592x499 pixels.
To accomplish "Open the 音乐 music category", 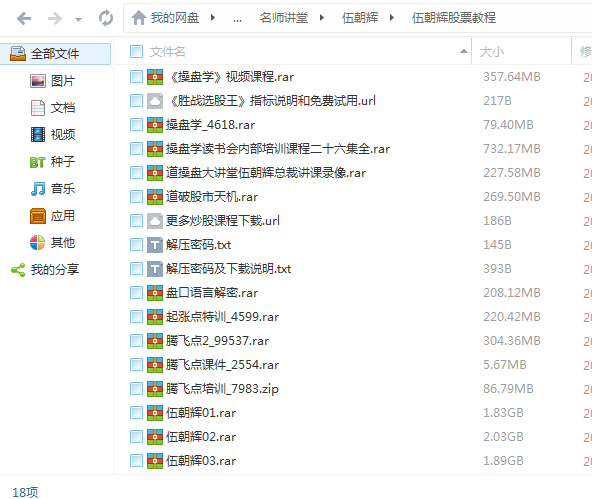I will point(52,188).
